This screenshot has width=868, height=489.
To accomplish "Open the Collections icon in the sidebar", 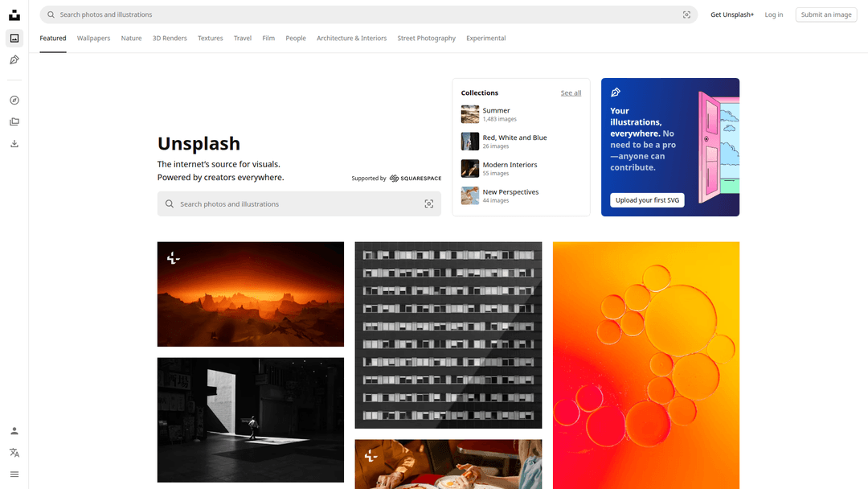I will coord(14,121).
